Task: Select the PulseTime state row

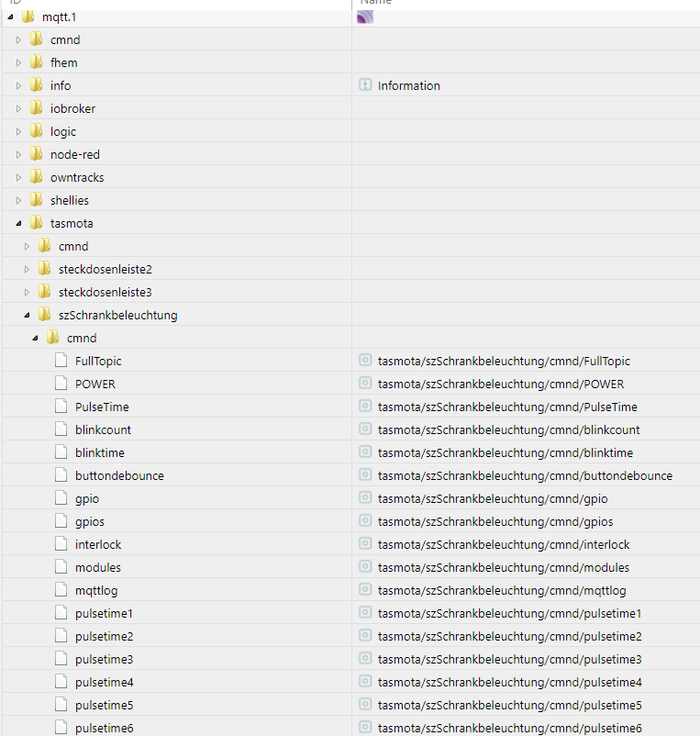Action: pos(351,407)
